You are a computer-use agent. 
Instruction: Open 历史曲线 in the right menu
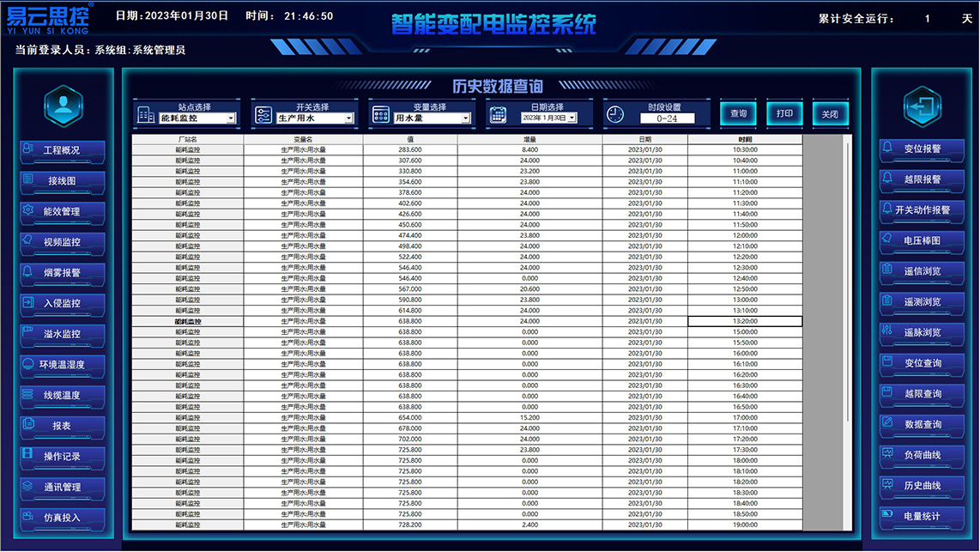[922, 485]
